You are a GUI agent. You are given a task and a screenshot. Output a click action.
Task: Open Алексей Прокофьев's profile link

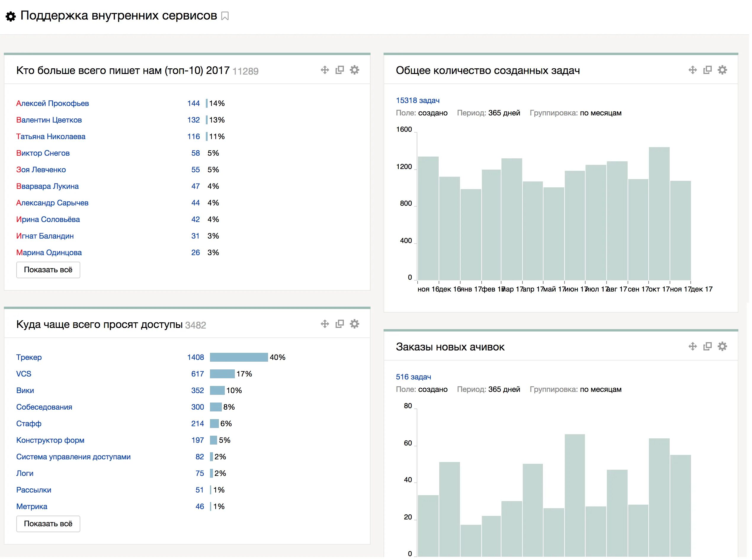(x=53, y=103)
